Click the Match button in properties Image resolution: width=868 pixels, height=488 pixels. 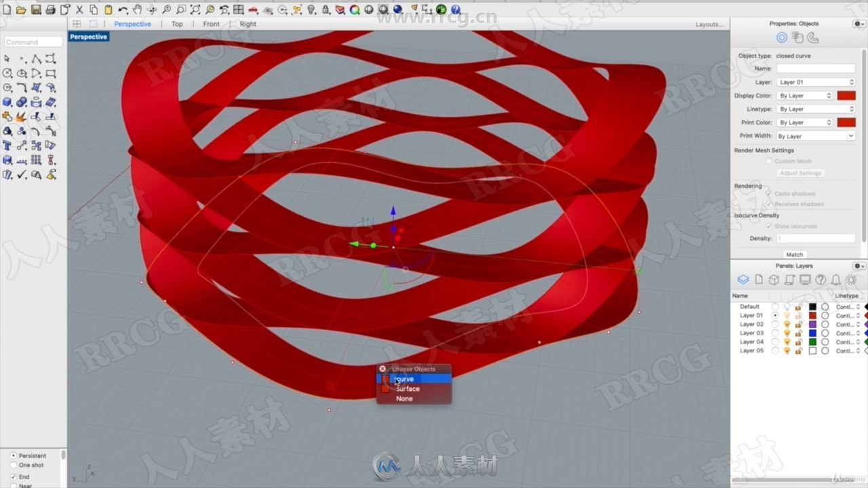pos(794,255)
